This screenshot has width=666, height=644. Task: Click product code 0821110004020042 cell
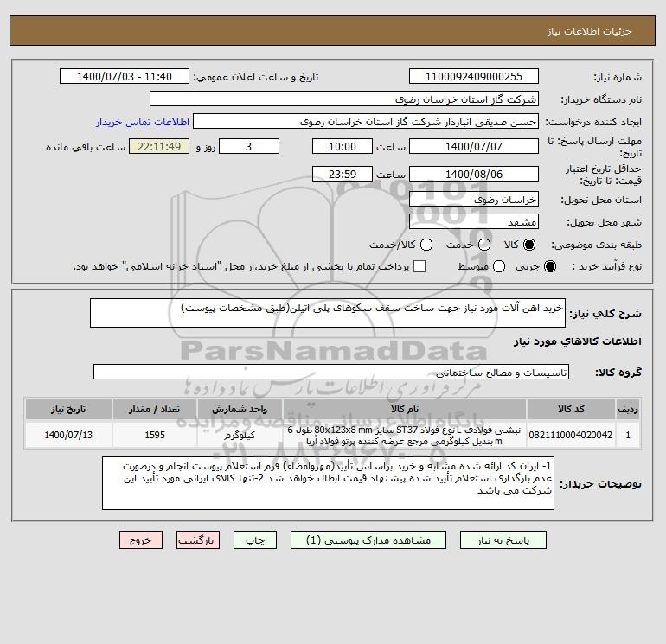pos(571,435)
